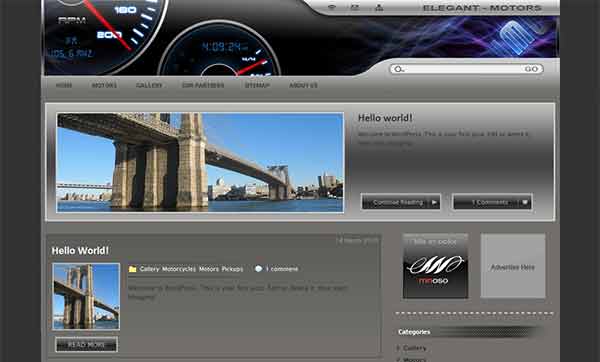Open the Gallery link under Categories
This screenshot has width=600, height=362.
coord(414,348)
